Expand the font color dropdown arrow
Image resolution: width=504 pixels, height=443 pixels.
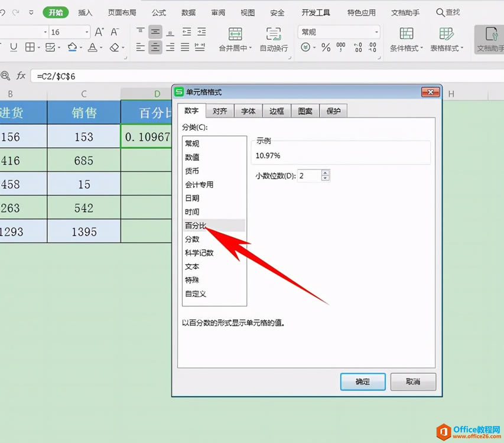101,47
